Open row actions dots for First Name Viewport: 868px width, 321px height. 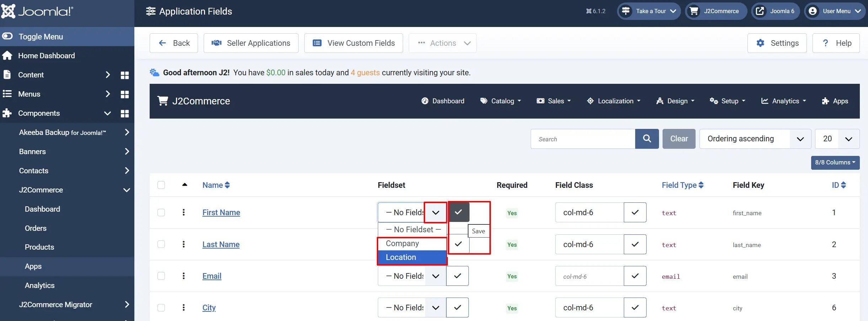183,212
